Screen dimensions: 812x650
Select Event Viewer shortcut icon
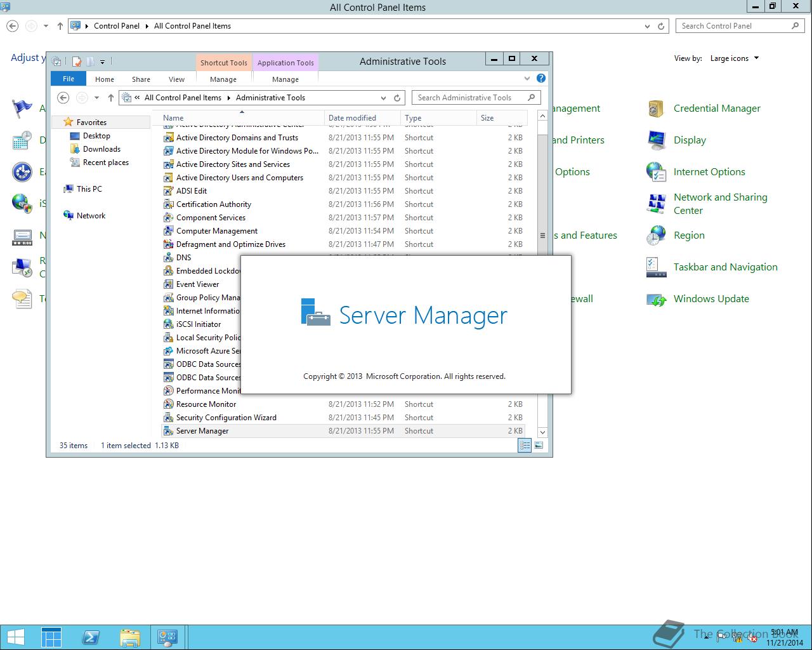click(x=168, y=284)
